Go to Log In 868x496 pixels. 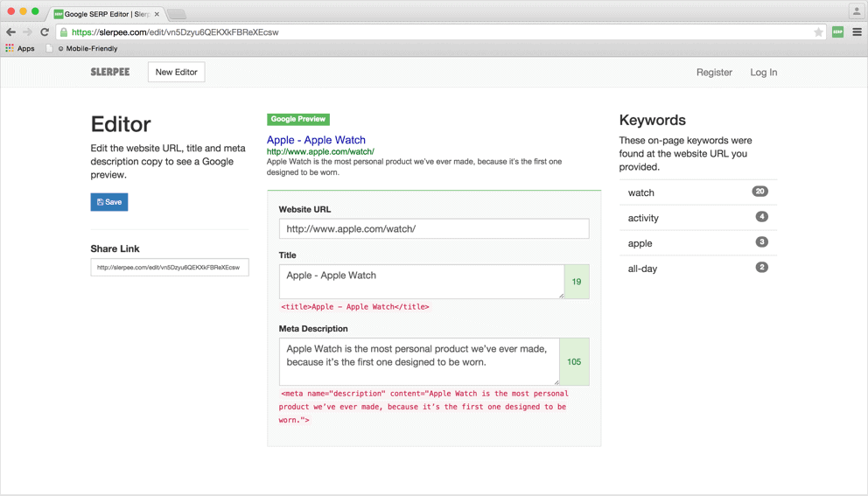coord(763,72)
